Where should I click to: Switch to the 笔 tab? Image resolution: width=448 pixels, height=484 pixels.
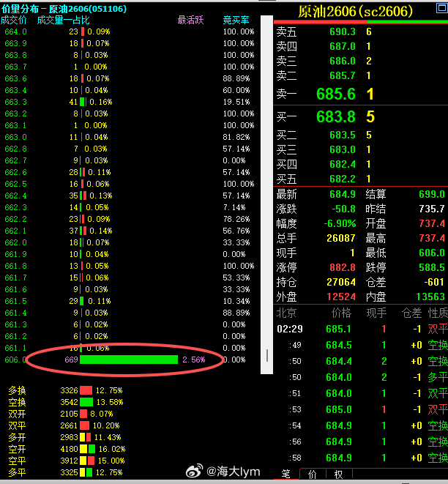tap(285, 474)
